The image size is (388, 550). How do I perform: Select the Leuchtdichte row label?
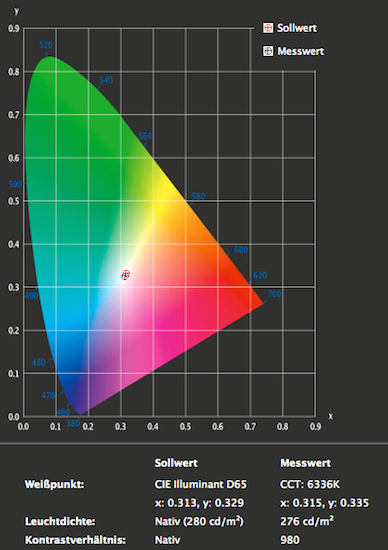(x=60, y=521)
